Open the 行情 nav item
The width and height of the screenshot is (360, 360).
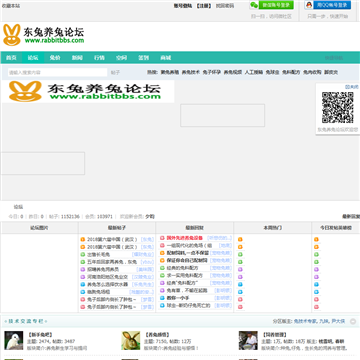[99, 58]
